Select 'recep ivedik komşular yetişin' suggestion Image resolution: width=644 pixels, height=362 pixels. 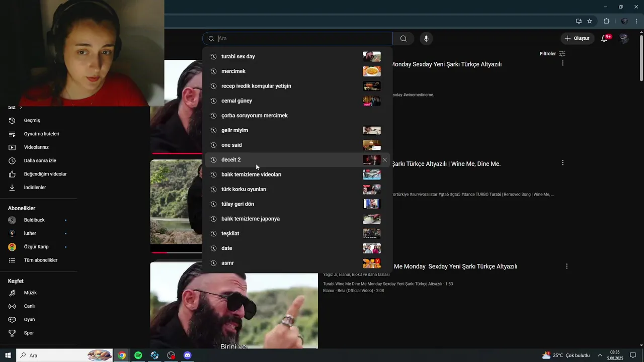(x=297, y=86)
